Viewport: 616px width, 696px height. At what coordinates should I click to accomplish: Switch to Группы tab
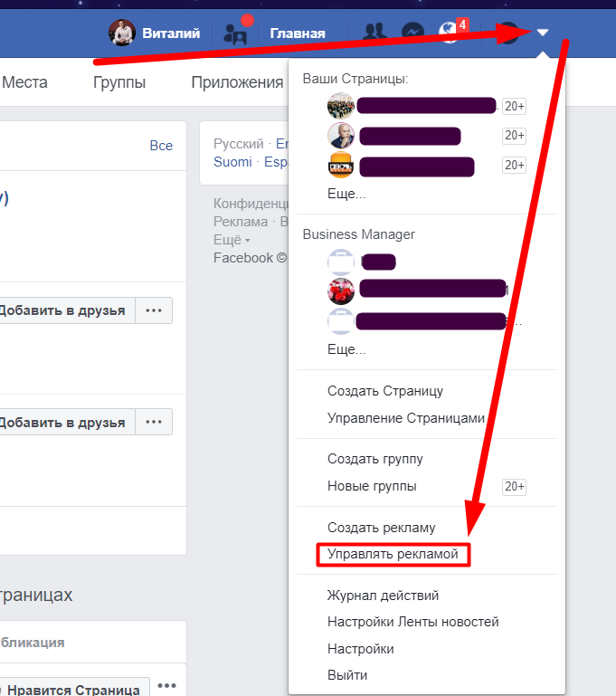(x=119, y=82)
